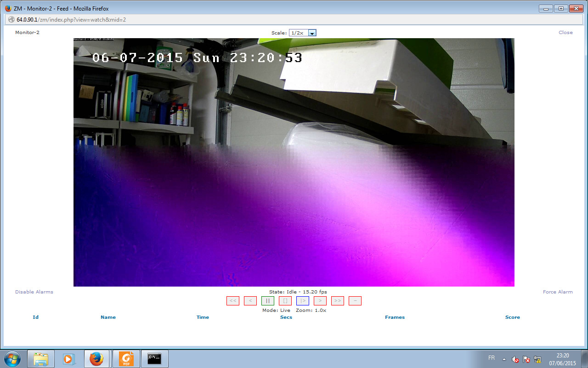Sort events by Id column header
The height and width of the screenshot is (368, 588).
(x=36, y=317)
